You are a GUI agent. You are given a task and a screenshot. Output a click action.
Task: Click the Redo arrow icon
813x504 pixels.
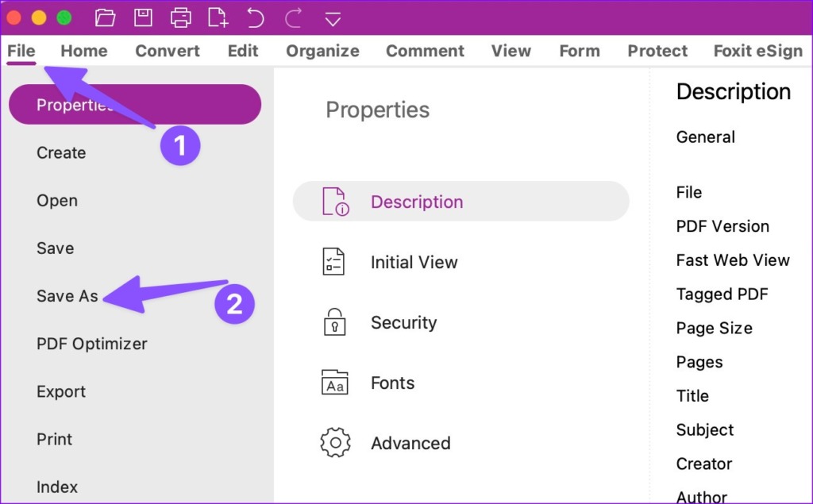pyautogui.click(x=293, y=17)
